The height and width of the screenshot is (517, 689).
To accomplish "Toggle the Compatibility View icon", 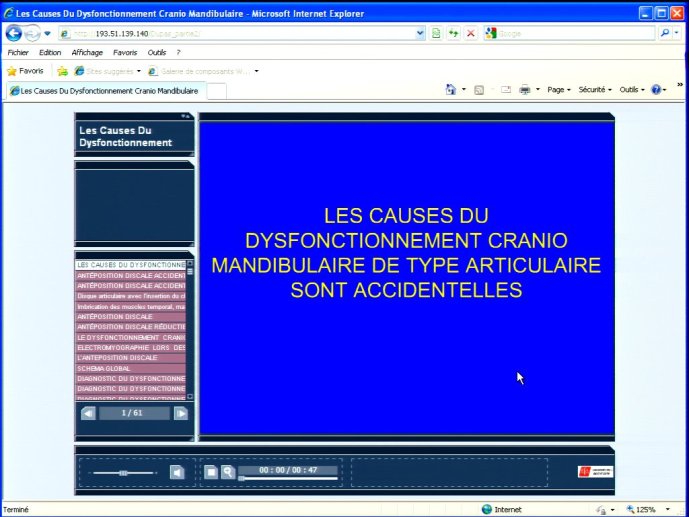I will pos(436,33).
